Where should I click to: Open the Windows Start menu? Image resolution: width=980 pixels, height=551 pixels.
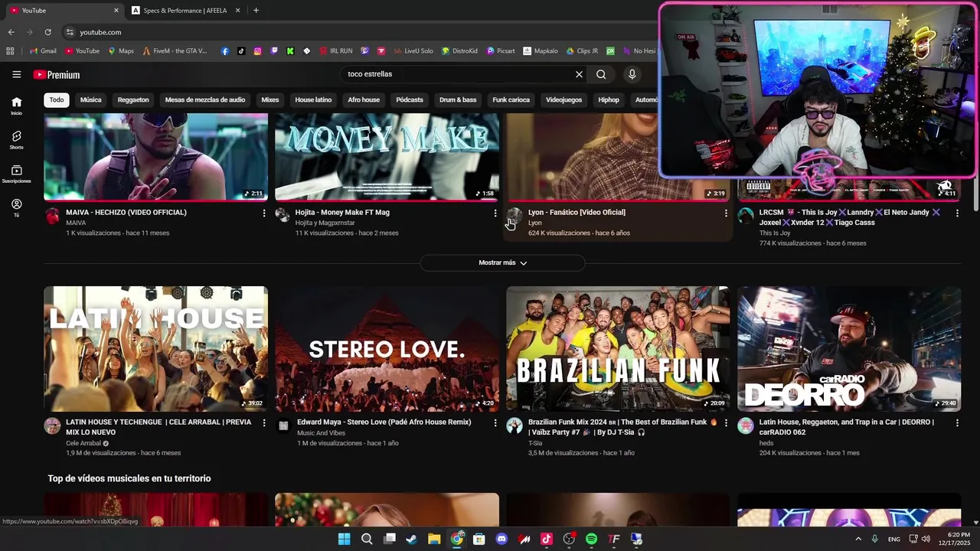point(345,539)
